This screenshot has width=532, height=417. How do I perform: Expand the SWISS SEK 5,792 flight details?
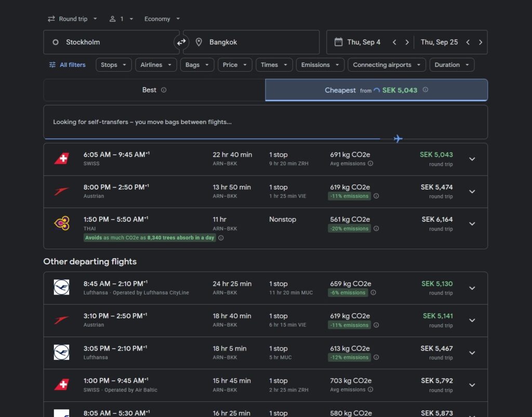tap(472, 385)
